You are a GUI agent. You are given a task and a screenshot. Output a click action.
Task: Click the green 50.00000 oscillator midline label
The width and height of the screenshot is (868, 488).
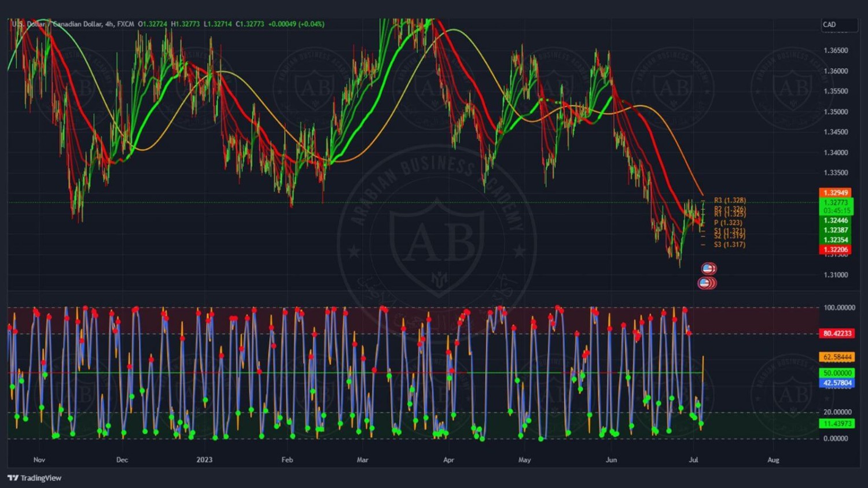point(837,373)
